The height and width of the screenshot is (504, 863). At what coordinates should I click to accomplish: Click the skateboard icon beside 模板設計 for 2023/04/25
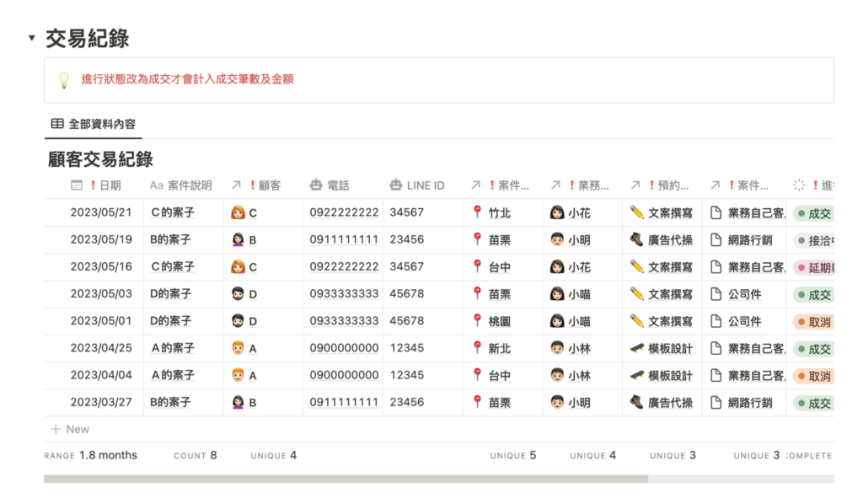click(636, 349)
